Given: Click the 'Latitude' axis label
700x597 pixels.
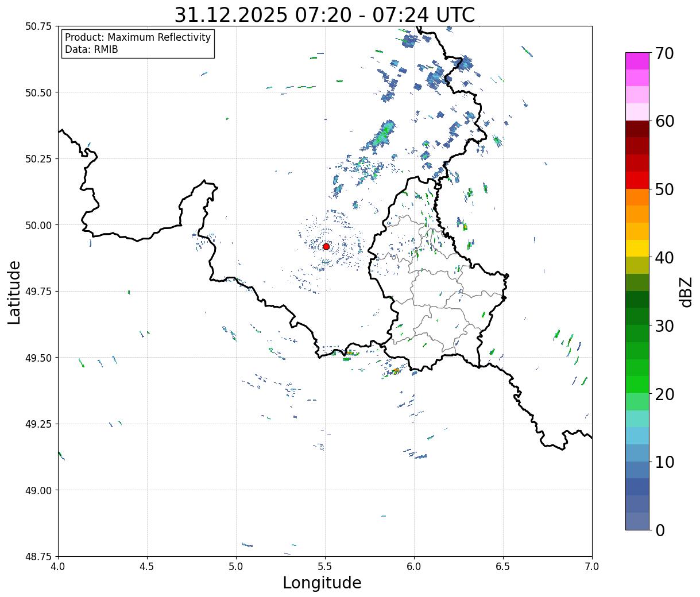Looking at the screenshot, I should (x=14, y=292).
